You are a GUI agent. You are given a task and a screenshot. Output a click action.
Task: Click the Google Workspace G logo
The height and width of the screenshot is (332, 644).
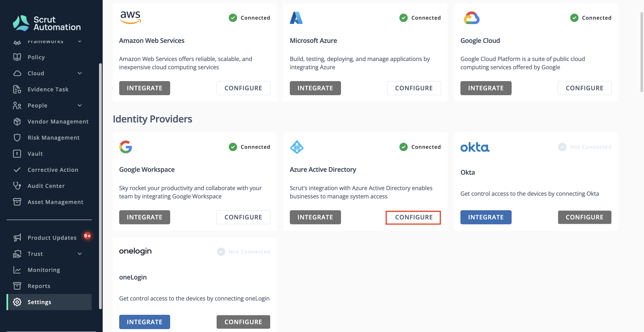pos(125,147)
